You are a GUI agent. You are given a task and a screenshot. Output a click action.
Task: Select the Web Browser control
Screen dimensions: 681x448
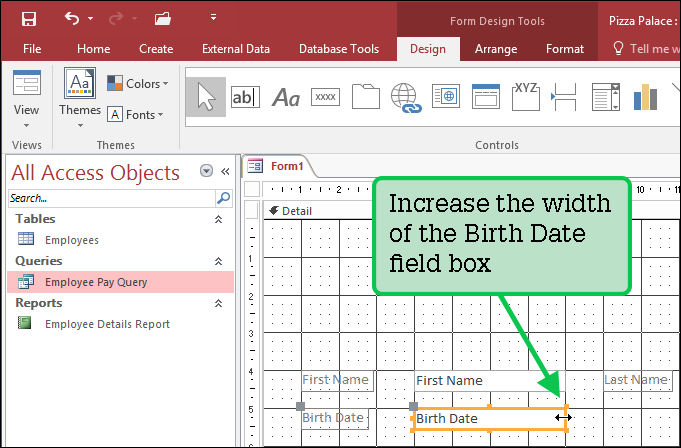pyautogui.click(x=446, y=96)
